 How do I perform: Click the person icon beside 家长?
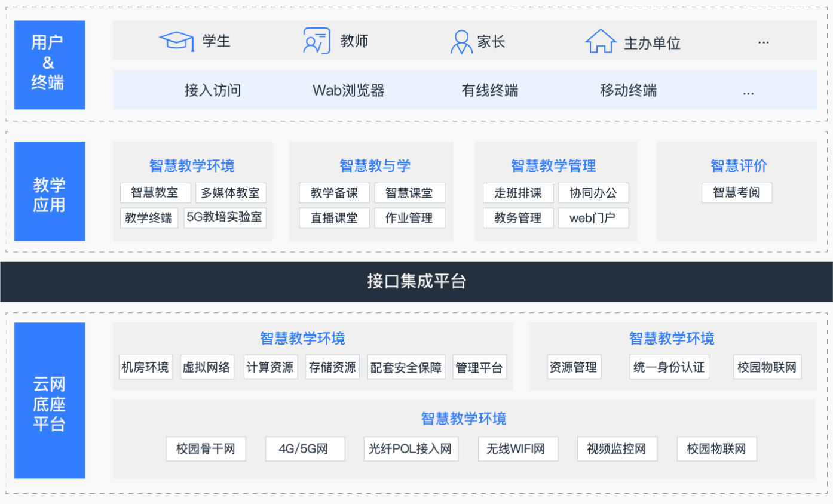tap(461, 42)
